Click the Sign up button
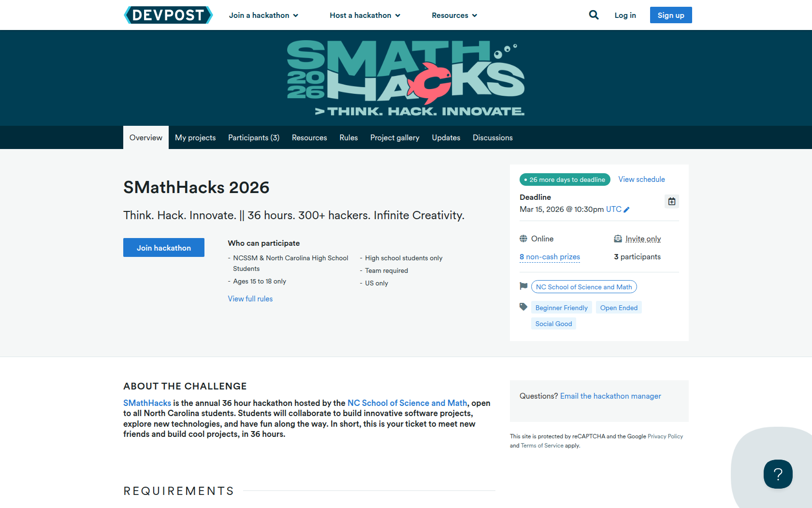 click(x=671, y=15)
